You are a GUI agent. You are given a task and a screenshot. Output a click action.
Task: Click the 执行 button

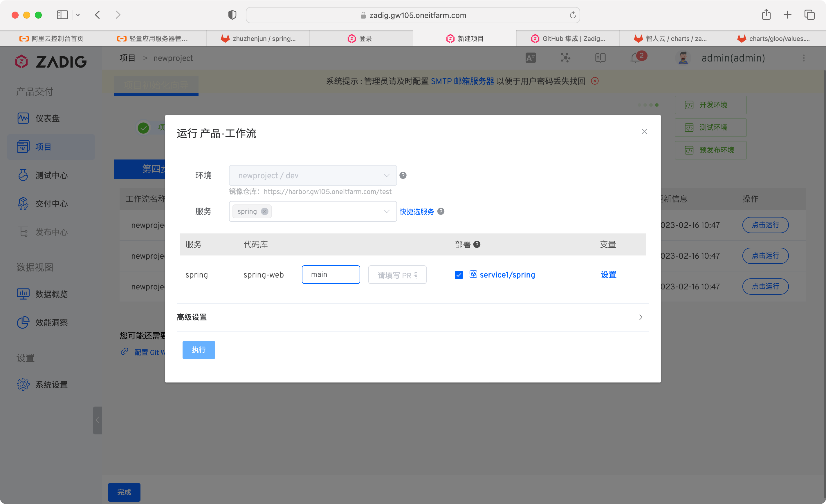click(x=199, y=350)
